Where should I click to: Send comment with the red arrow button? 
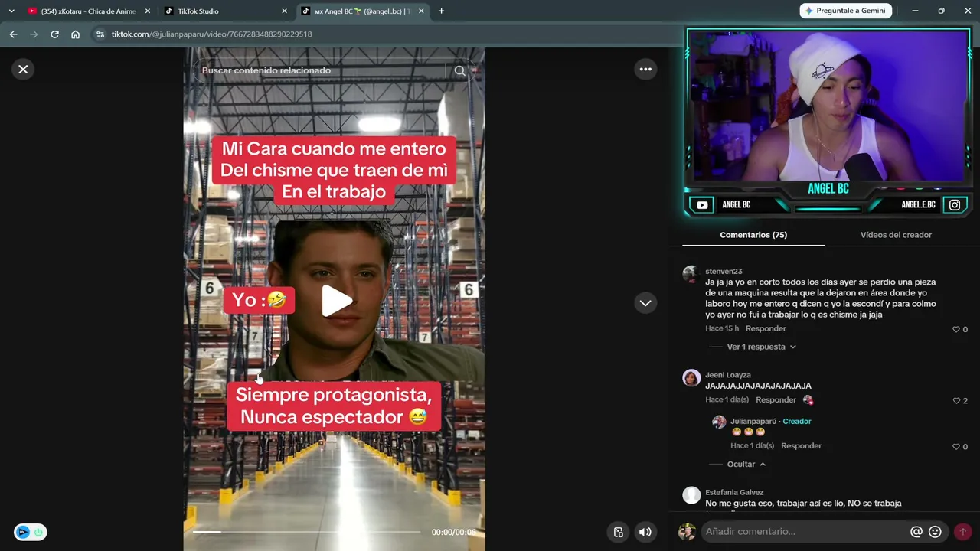coord(962,531)
